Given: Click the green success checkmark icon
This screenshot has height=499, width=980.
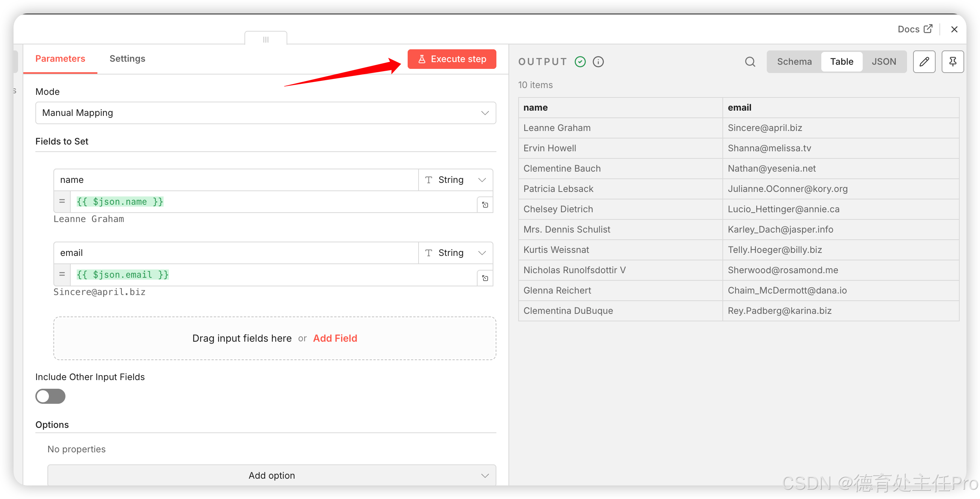Looking at the screenshot, I should [x=580, y=62].
